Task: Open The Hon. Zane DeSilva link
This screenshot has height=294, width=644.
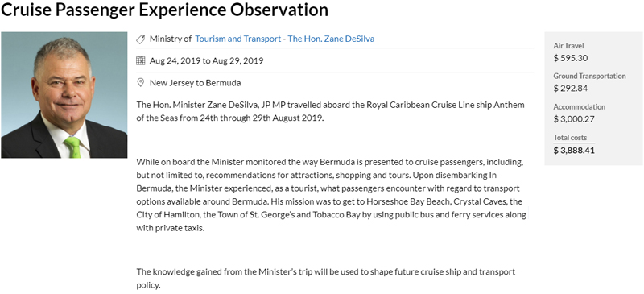Action: pyautogui.click(x=331, y=39)
